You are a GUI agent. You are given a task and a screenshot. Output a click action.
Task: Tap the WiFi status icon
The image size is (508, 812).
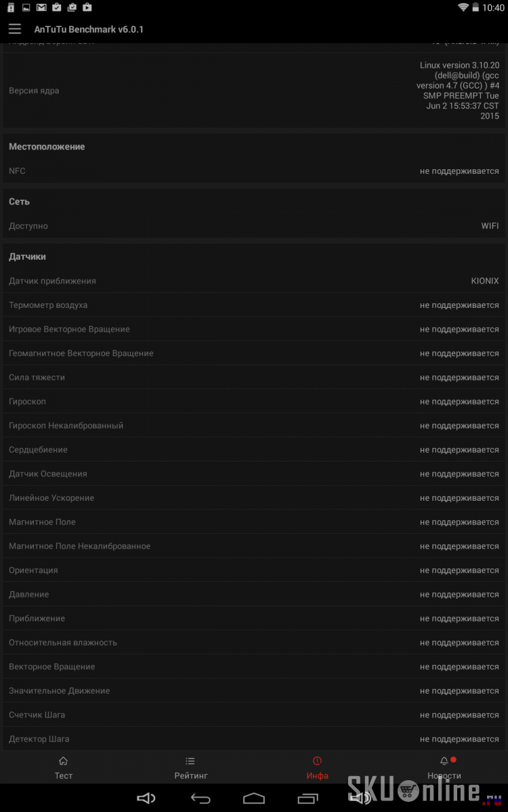463,7
